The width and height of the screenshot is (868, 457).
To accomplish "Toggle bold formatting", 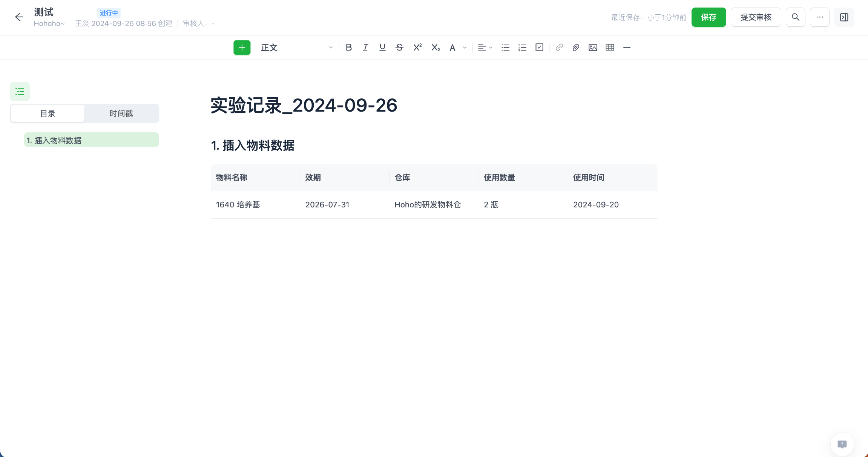I will click(x=348, y=48).
